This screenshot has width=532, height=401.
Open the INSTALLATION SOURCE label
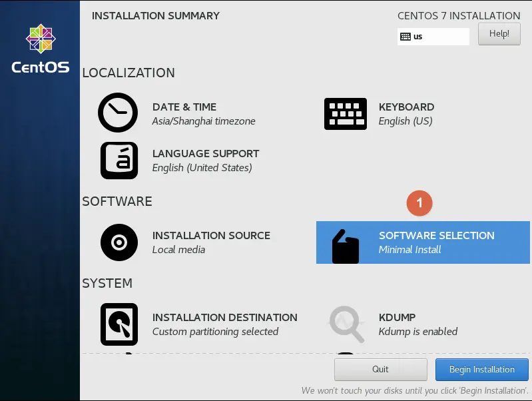[x=211, y=235]
